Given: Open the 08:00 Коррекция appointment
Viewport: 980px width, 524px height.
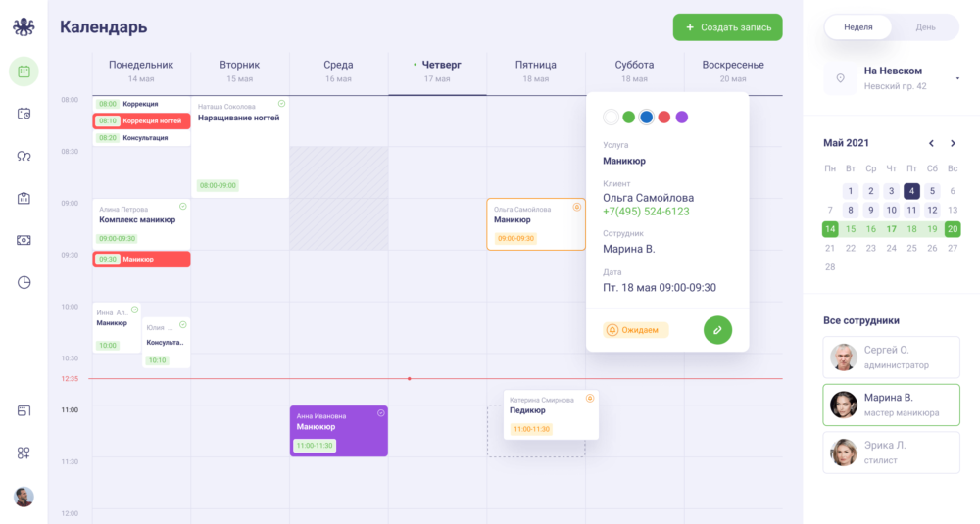Looking at the screenshot, I should point(141,104).
